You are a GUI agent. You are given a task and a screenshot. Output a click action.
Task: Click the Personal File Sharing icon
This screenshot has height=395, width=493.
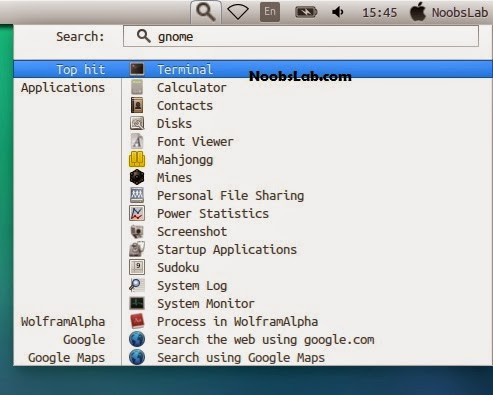coord(137,195)
